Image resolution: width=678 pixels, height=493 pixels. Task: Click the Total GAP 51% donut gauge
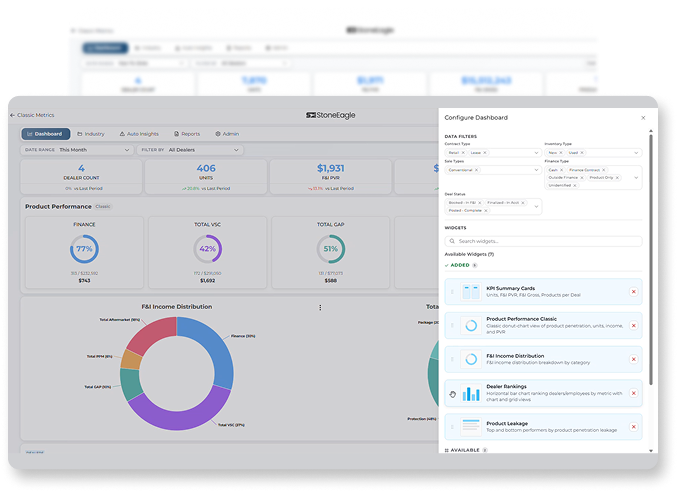(331, 249)
